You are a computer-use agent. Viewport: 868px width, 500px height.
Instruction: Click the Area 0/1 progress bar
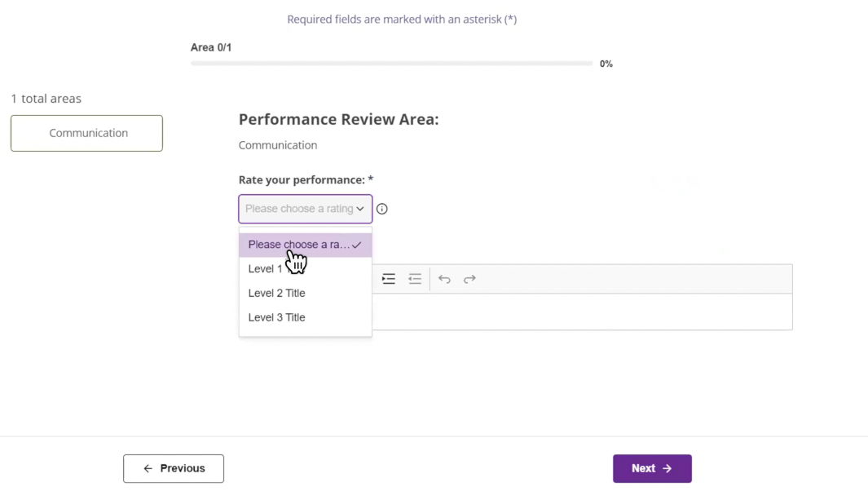pos(391,63)
